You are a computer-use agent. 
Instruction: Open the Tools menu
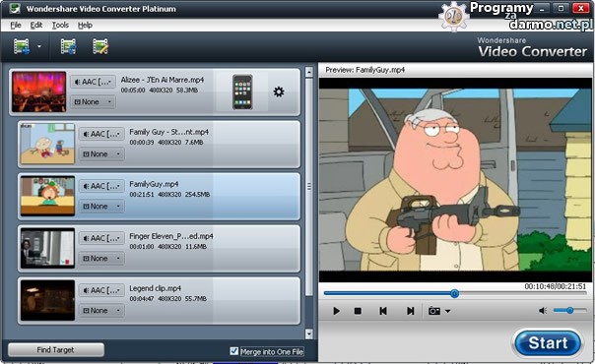[x=60, y=25]
